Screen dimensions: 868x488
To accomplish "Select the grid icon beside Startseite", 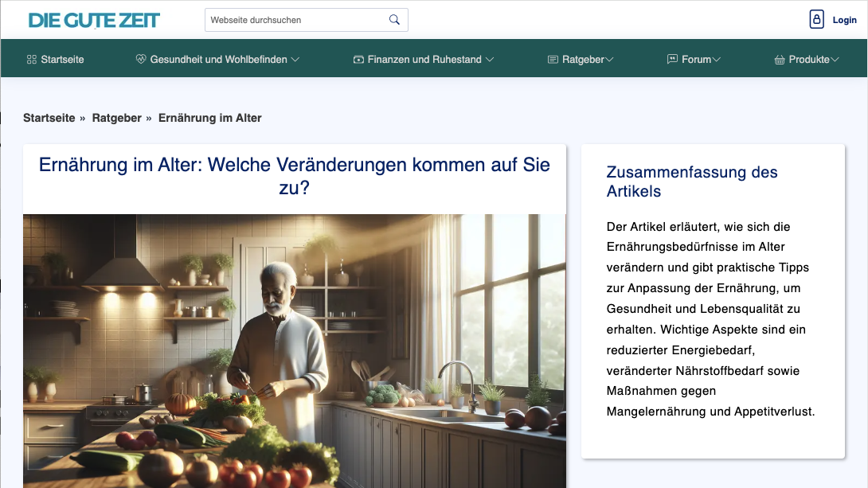I will point(30,58).
